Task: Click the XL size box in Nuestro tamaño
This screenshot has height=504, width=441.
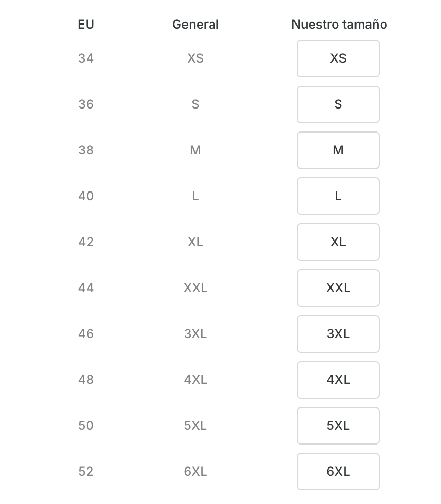Action: (x=338, y=242)
